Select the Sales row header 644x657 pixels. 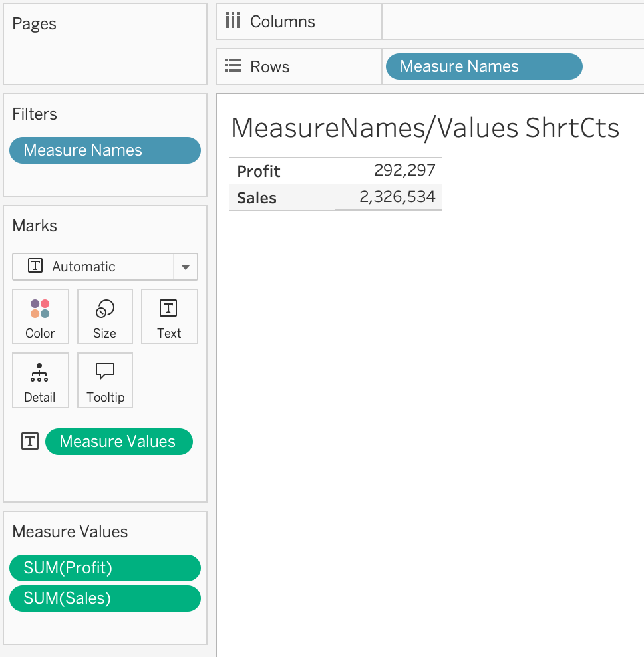click(282, 197)
